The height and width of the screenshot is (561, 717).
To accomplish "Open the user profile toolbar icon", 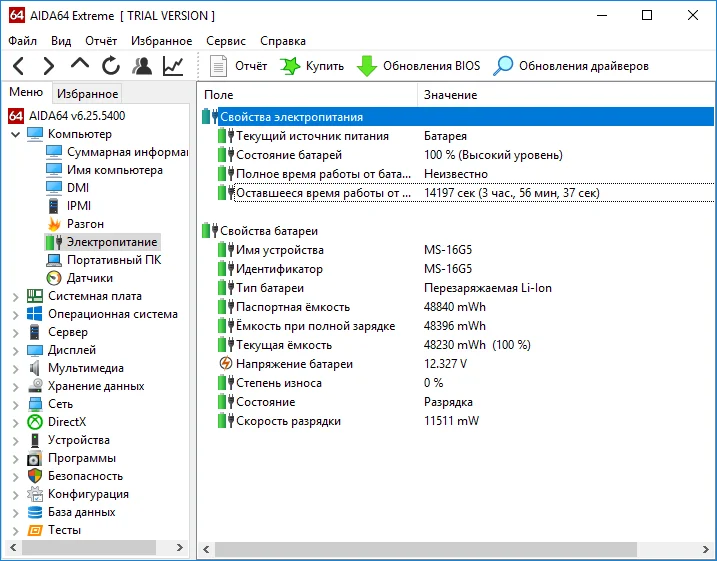I will [x=142, y=66].
